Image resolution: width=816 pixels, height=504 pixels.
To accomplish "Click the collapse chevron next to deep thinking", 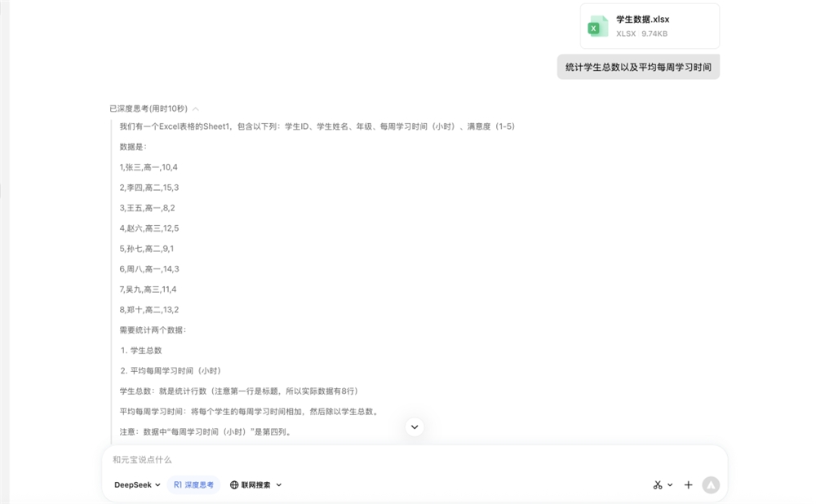I will coord(196,109).
